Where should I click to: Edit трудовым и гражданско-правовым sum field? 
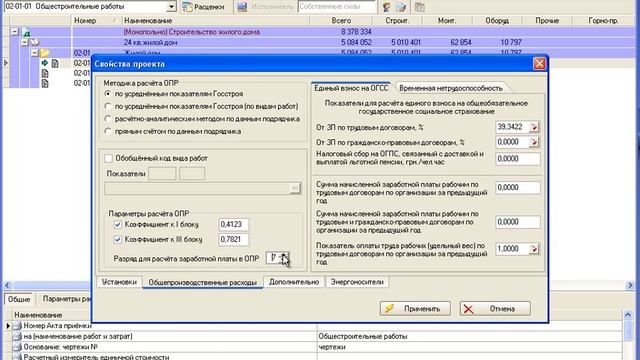[518, 222]
